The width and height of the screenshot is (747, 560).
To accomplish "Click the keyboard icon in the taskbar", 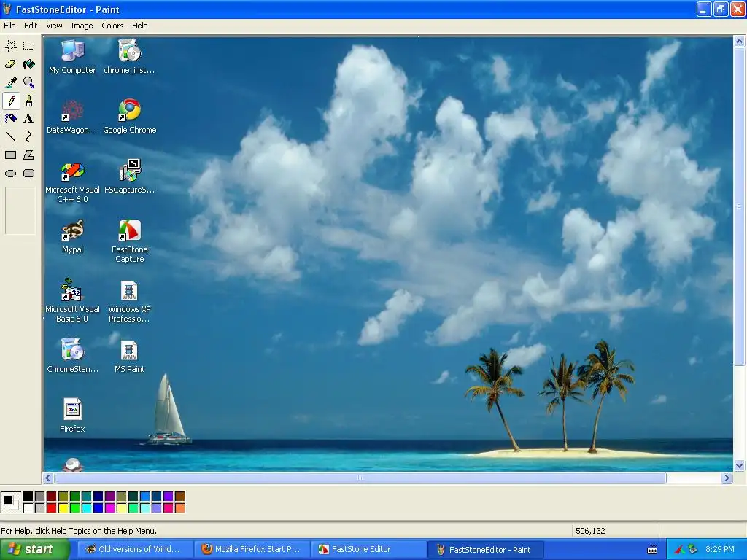I will (x=652, y=550).
